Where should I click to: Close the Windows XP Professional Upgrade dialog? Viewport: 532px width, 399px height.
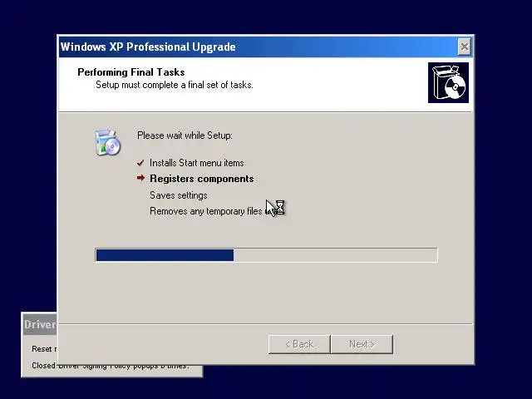click(465, 47)
